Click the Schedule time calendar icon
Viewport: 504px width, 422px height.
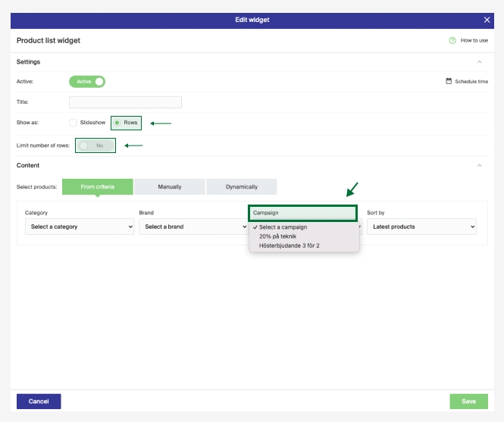[x=449, y=81]
